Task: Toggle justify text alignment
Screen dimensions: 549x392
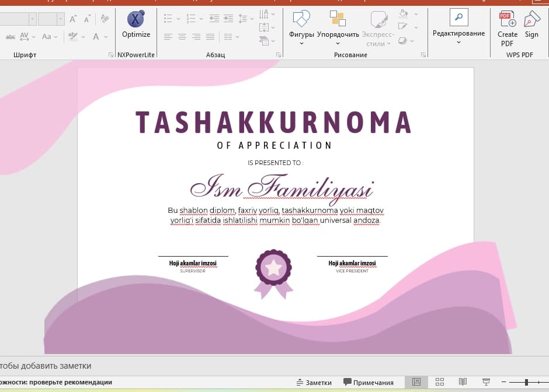Action: pyautogui.click(x=210, y=37)
